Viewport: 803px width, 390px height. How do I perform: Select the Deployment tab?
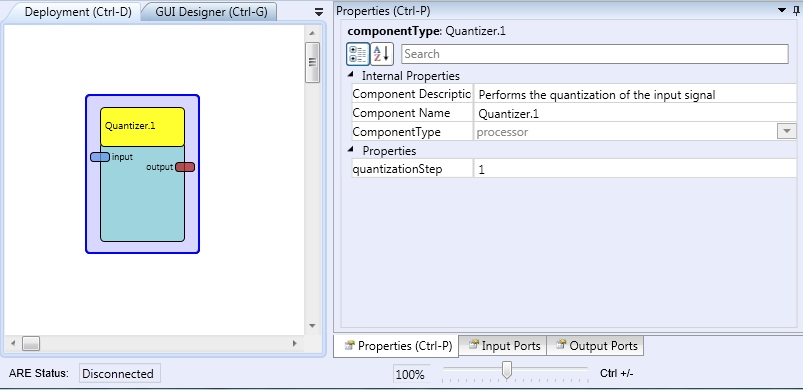[78, 12]
